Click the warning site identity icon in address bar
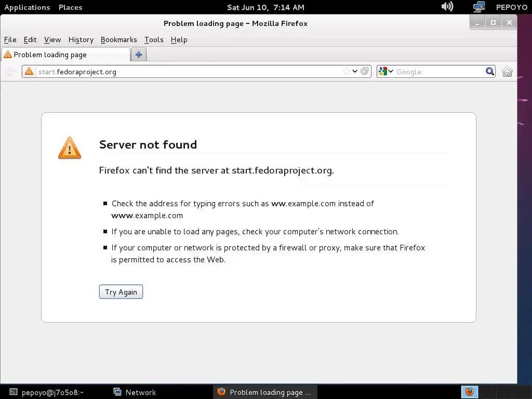 pyautogui.click(x=29, y=72)
